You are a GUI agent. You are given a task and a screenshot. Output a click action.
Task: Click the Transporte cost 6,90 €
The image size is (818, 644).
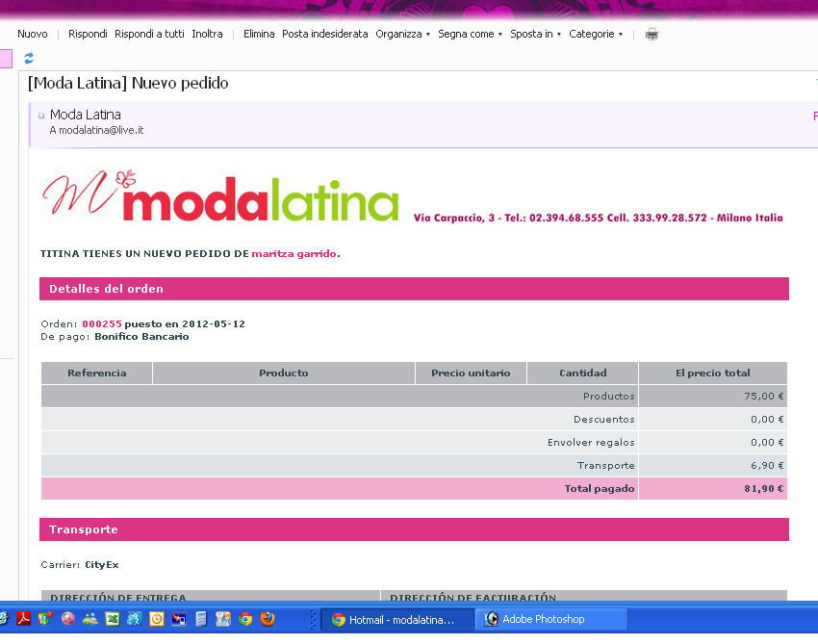point(767,466)
